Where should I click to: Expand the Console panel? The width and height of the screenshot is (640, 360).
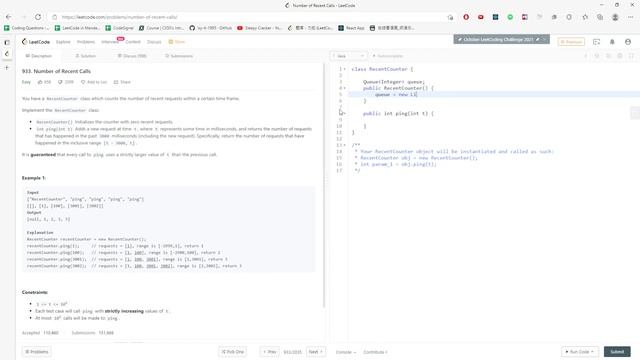346,352
